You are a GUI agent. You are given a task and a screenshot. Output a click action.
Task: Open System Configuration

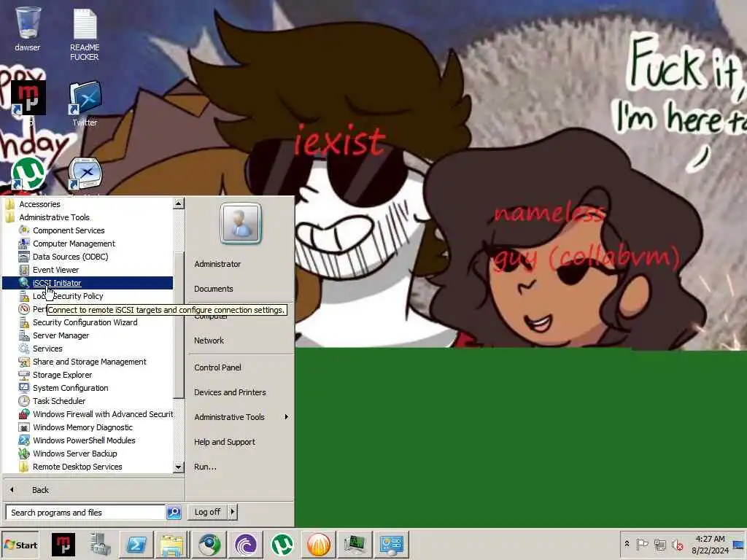coord(70,388)
